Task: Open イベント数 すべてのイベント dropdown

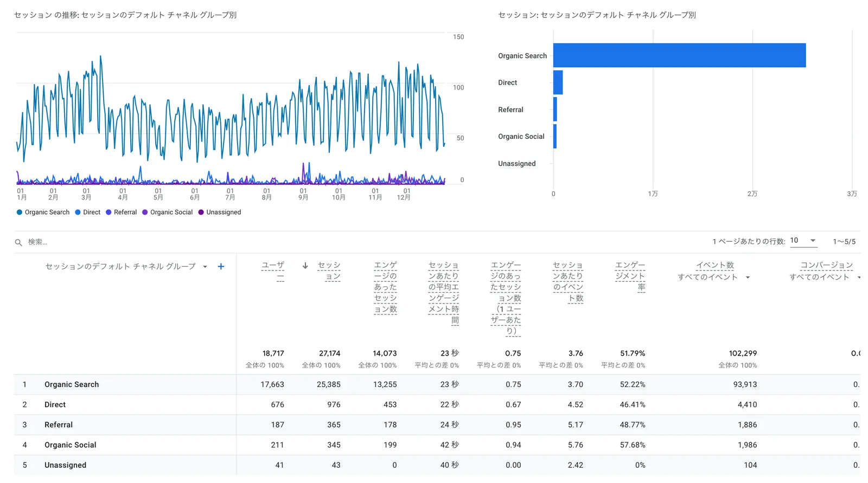Action: (x=748, y=278)
